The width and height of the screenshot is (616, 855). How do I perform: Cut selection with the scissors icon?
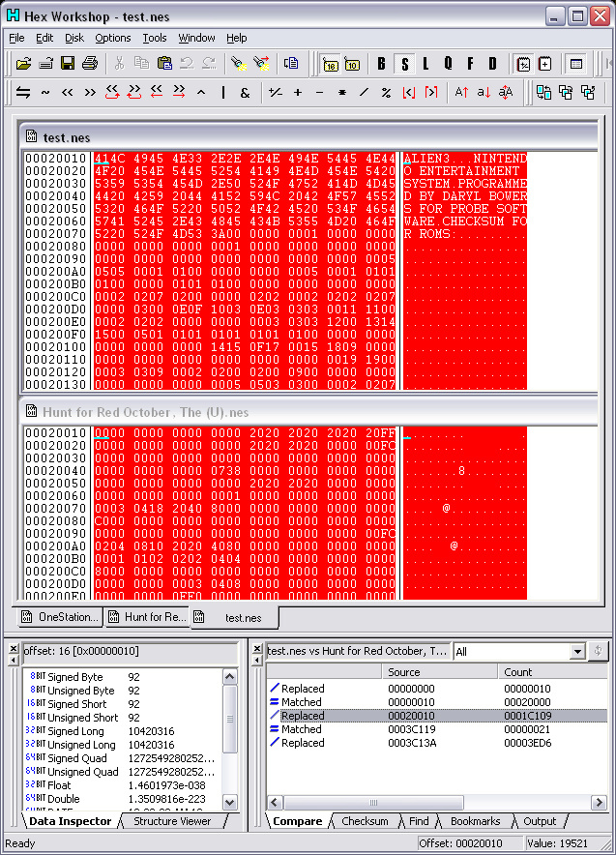pos(119,65)
